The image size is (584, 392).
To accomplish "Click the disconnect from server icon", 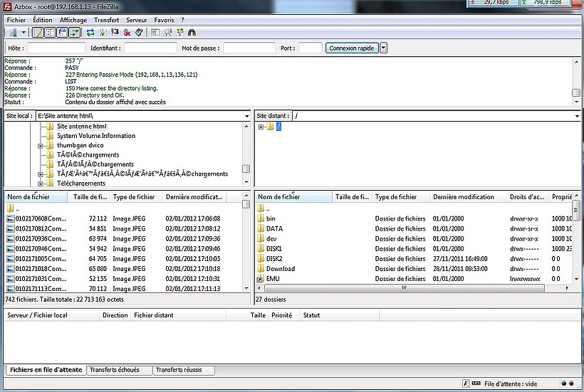I will 127,33.
